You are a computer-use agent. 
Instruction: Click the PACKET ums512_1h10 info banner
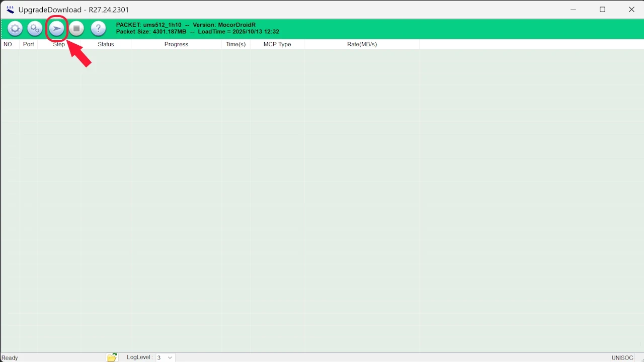pos(197,28)
